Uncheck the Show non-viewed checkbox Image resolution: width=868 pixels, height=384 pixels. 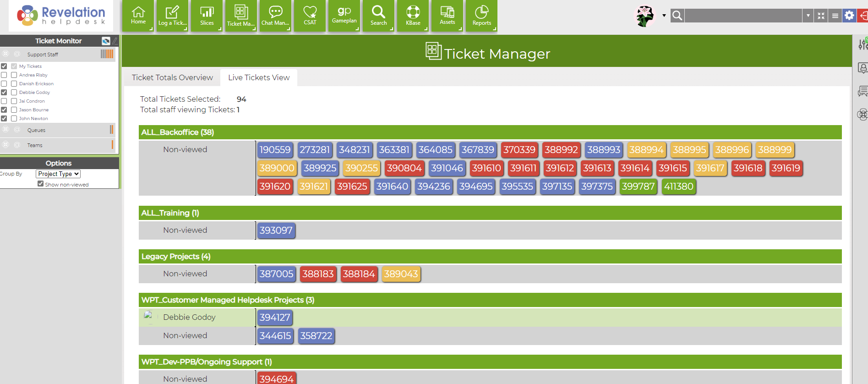[x=41, y=184]
